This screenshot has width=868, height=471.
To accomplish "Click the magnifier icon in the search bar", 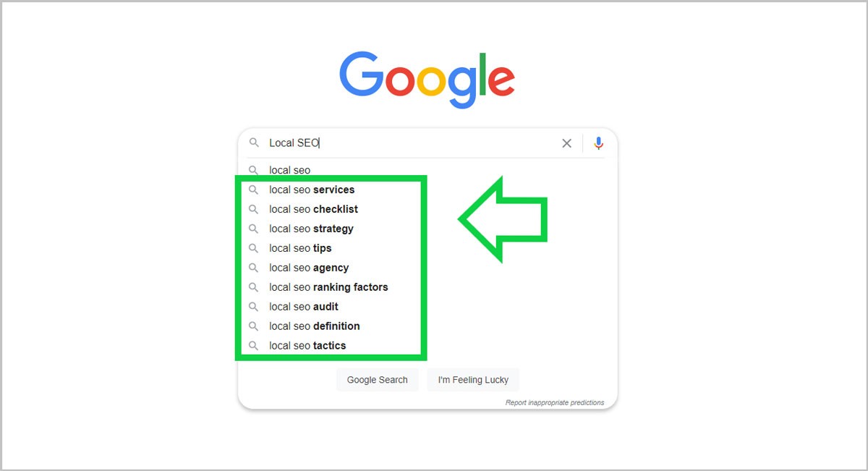I will 254,143.
